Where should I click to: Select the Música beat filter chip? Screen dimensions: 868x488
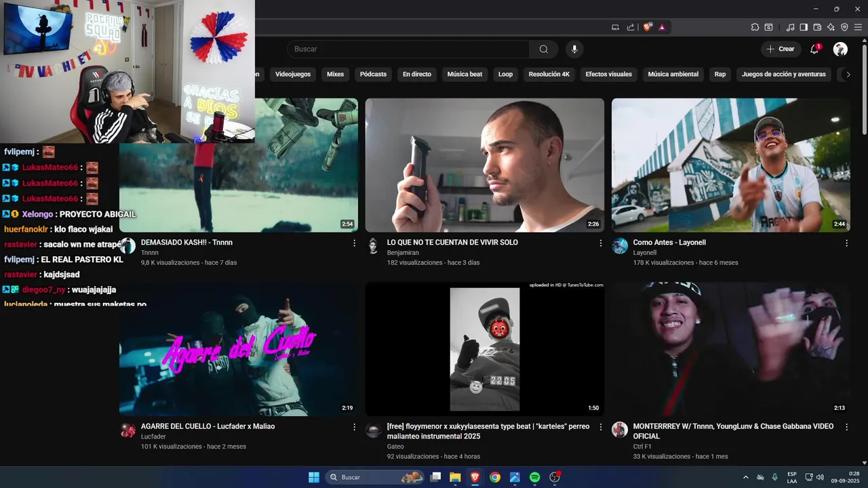click(x=465, y=75)
